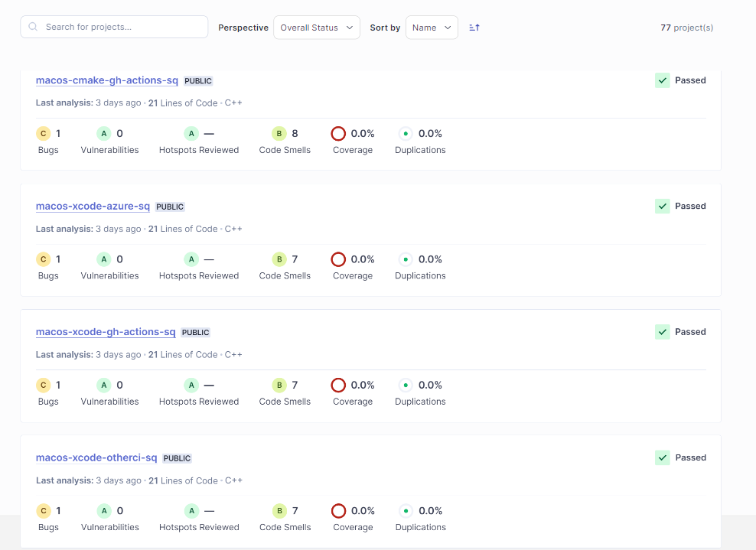This screenshot has height=550, width=756.
Task: Click the 8 Code Smells count for macos-cmake-gh-actions-sq
Action: coord(295,134)
